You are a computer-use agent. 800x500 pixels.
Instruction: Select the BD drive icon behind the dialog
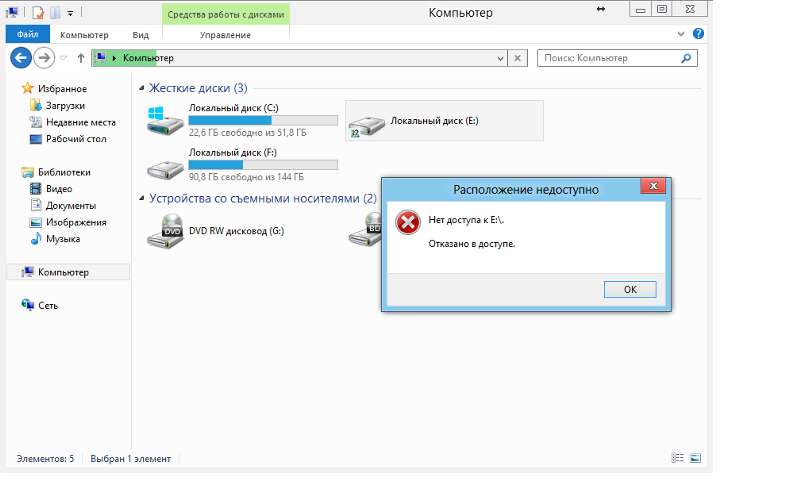pos(365,231)
